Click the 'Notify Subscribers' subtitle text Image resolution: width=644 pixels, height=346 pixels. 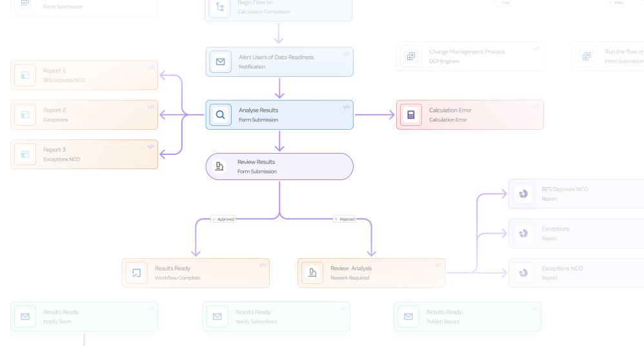256,321
